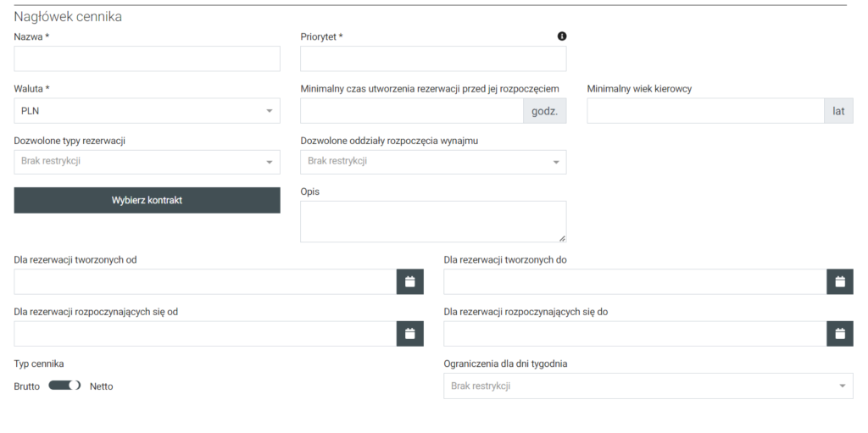The image size is (868, 433).
Task: Click the 'Dla rezerwacji tworzonych do' date field
Action: (x=635, y=282)
